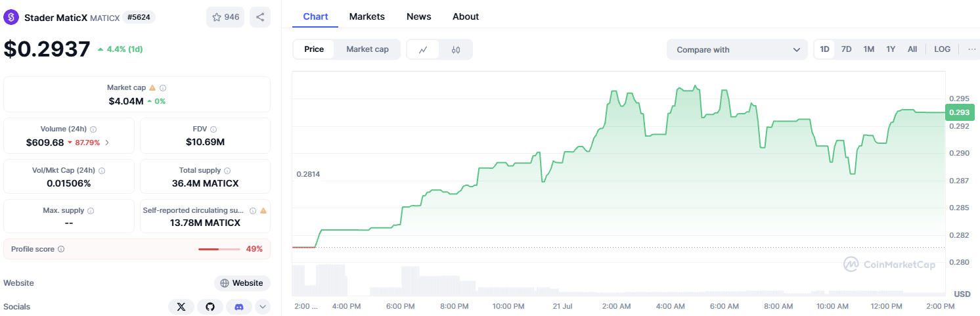Viewport: 980px width, 316px height.
Task: Click the $10.69M FDV value
Action: pyautogui.click(x=205, y=143)
